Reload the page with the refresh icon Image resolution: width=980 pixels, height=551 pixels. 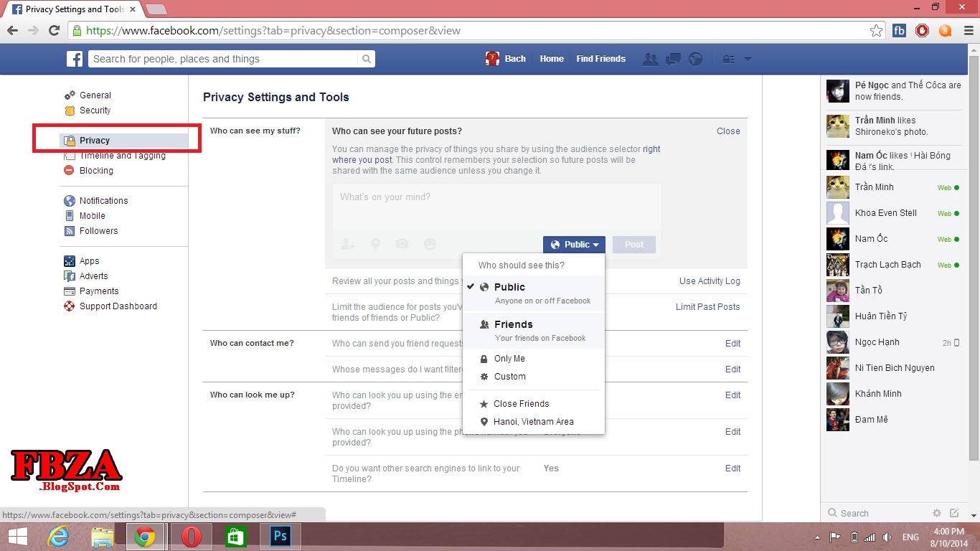point(54,31)
